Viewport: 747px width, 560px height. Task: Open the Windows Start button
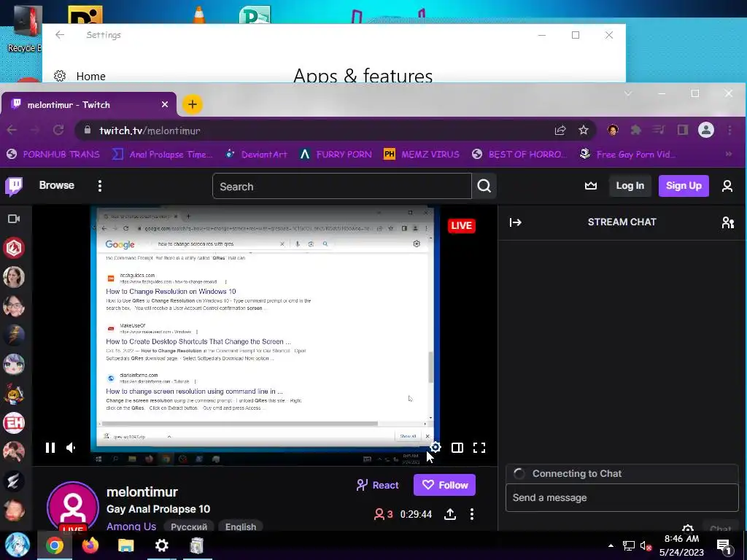(x=18, y=545)
